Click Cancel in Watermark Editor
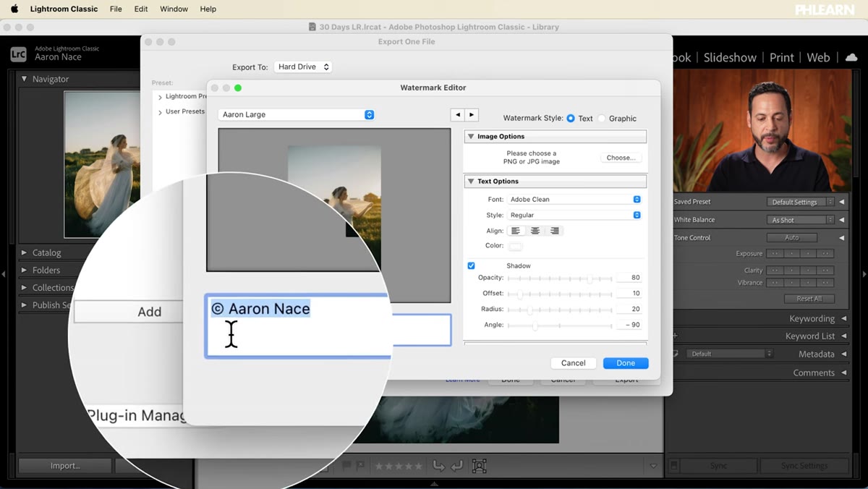 tap(573, 363)
